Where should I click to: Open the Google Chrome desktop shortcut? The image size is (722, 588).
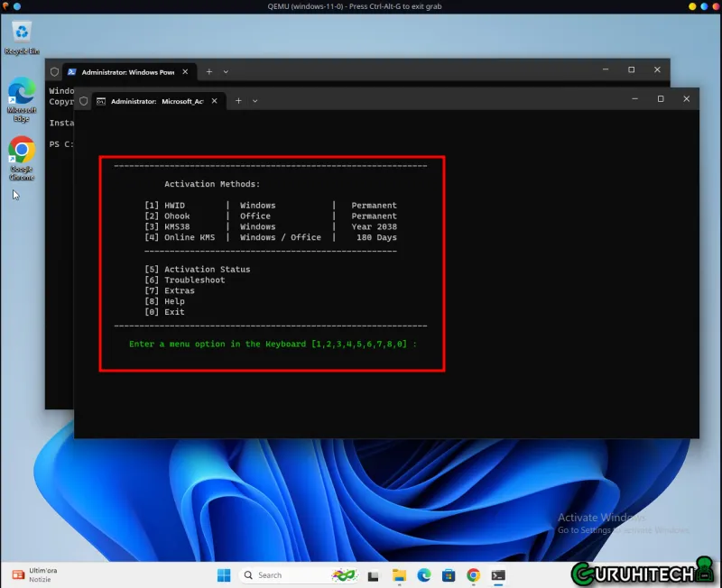(x=22, y=158)
